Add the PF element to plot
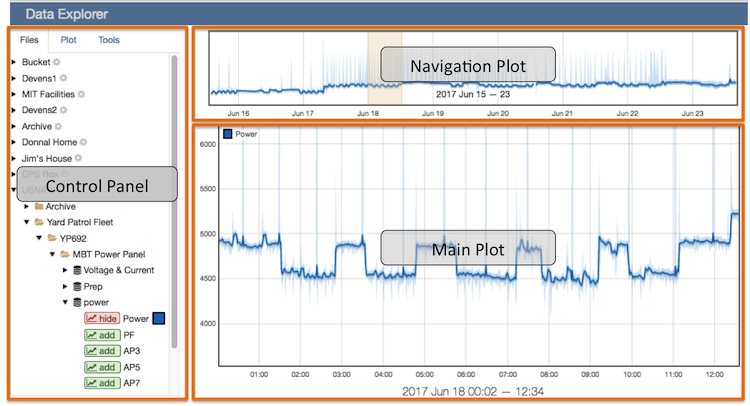The height and width of the screenshot is (406, 750). (x=102, y=335)
